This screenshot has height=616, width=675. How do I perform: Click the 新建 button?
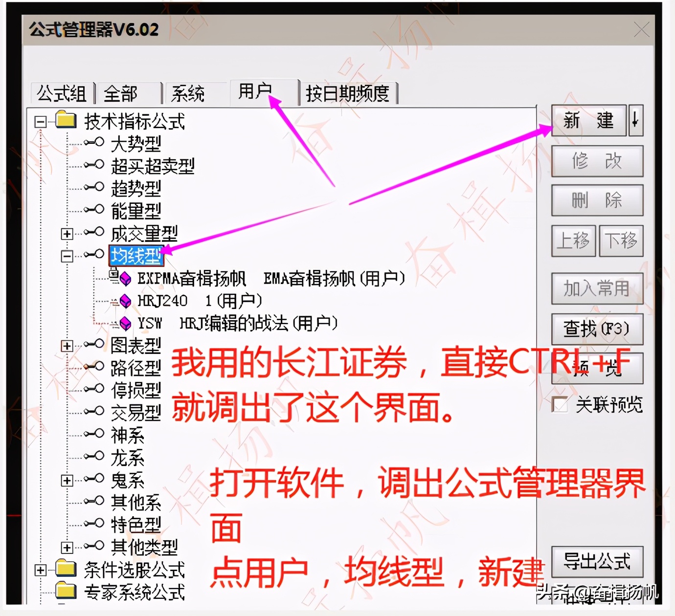589,121
